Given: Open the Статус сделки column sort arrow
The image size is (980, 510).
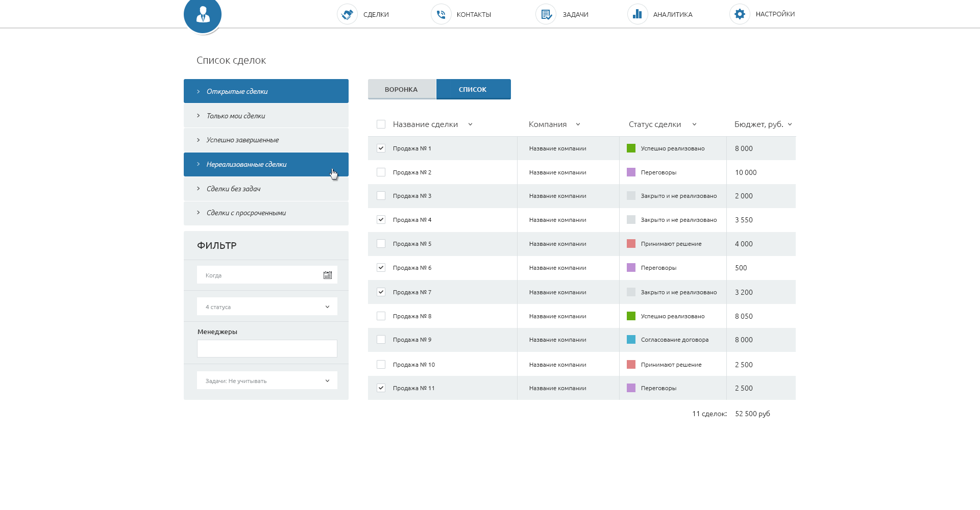Looking at the screenshot, I should pos(694,124).
